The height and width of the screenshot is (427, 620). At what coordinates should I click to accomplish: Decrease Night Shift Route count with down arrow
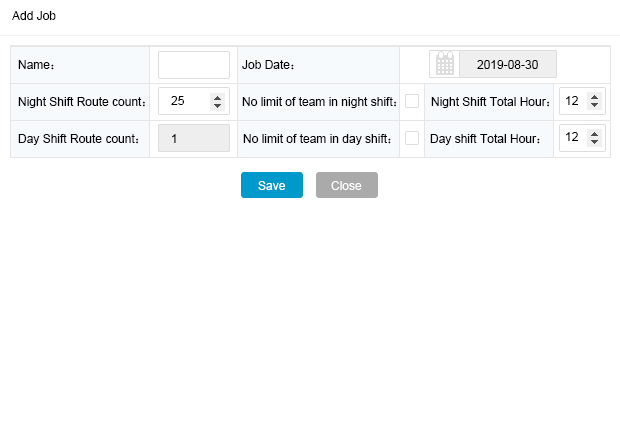pos(217,106)
